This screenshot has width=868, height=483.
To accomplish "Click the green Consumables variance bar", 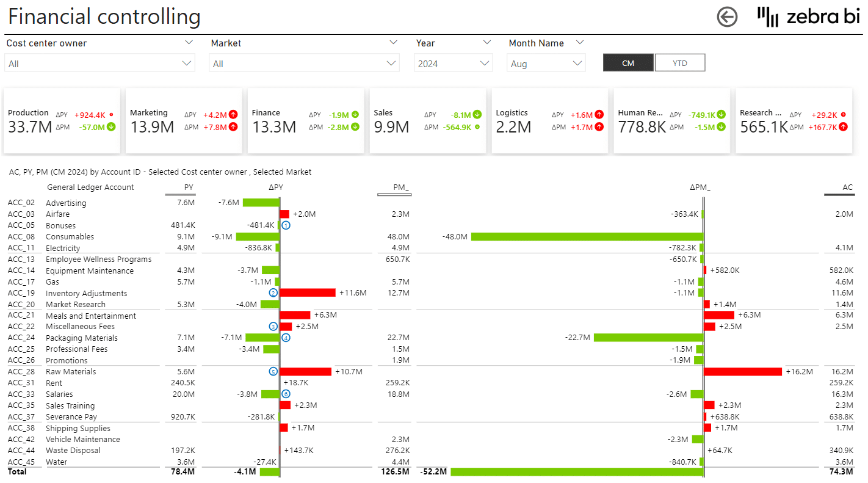I will point(256,236).
